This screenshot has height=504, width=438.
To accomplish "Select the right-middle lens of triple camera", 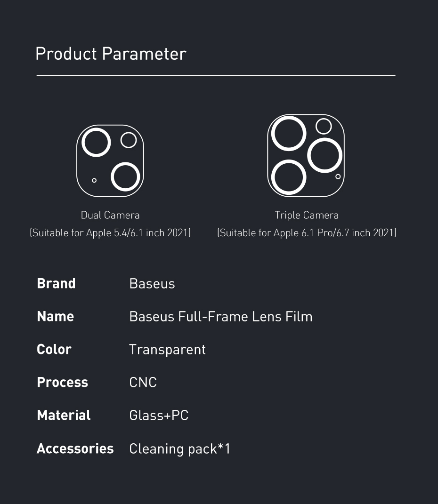I will 325,155.
